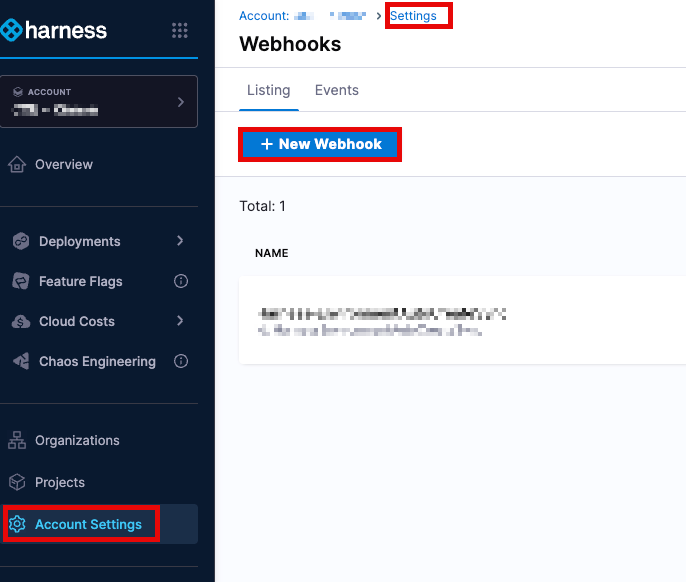Select the Listing tab
The height and width of the screenshot is (582, 686).
coord(268,90)
